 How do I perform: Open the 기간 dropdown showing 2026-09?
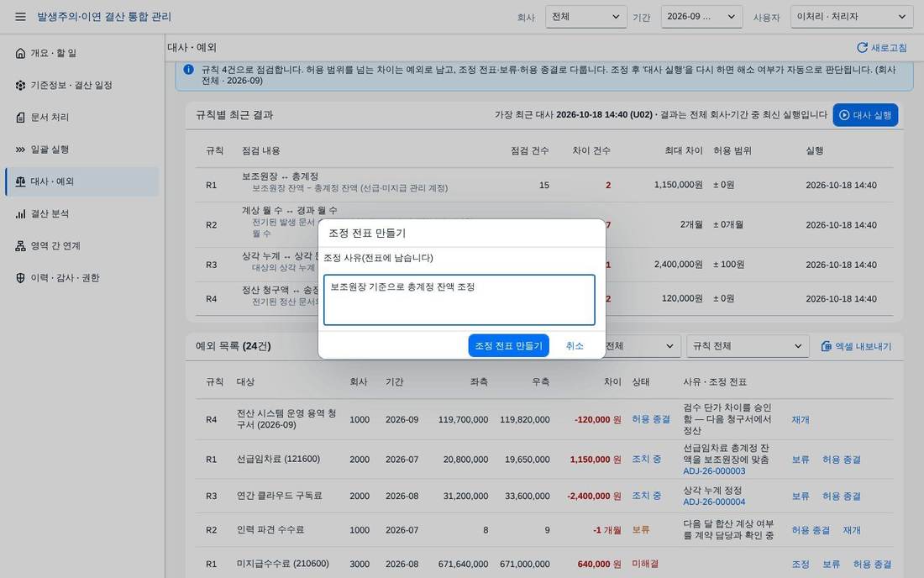(x=701, y=17)
